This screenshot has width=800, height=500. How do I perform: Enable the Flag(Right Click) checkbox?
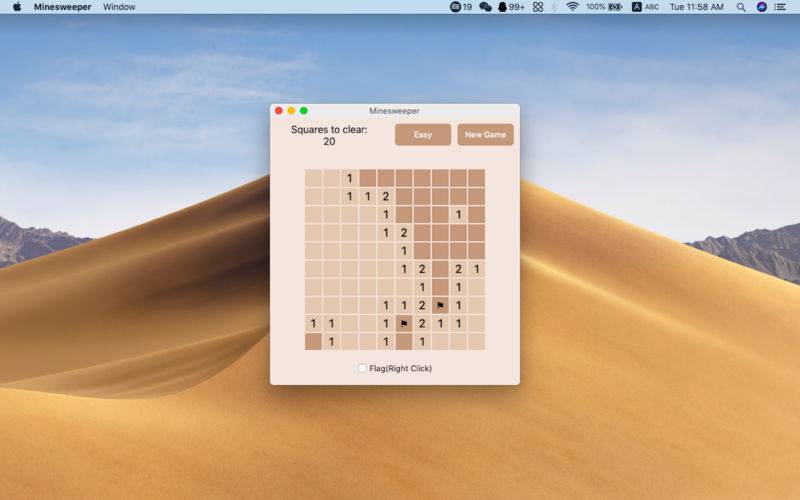362,368
